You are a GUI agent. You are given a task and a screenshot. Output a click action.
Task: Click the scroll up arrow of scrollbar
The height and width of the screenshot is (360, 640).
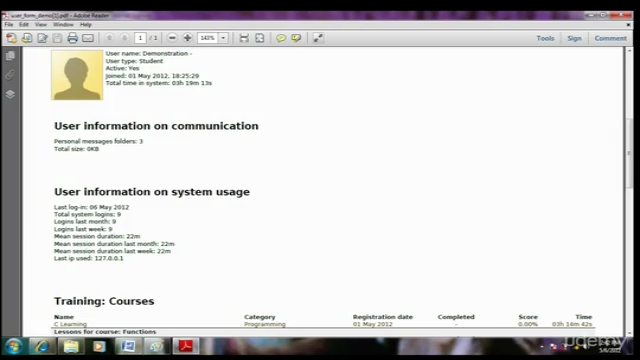629,51
